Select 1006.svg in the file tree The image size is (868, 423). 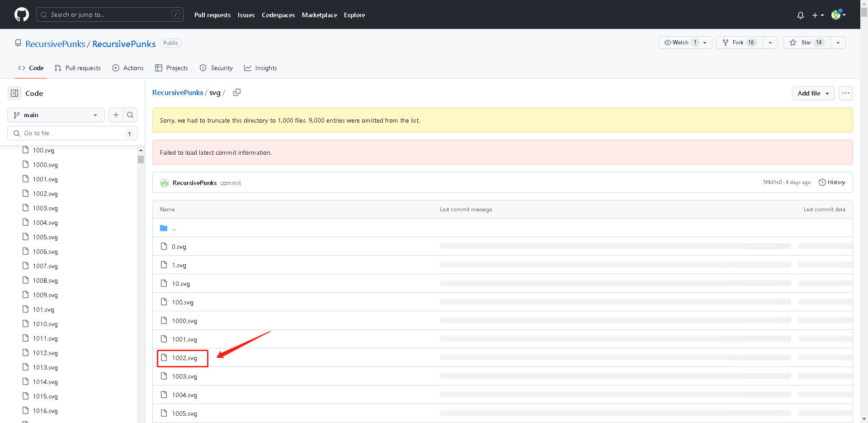45,252
